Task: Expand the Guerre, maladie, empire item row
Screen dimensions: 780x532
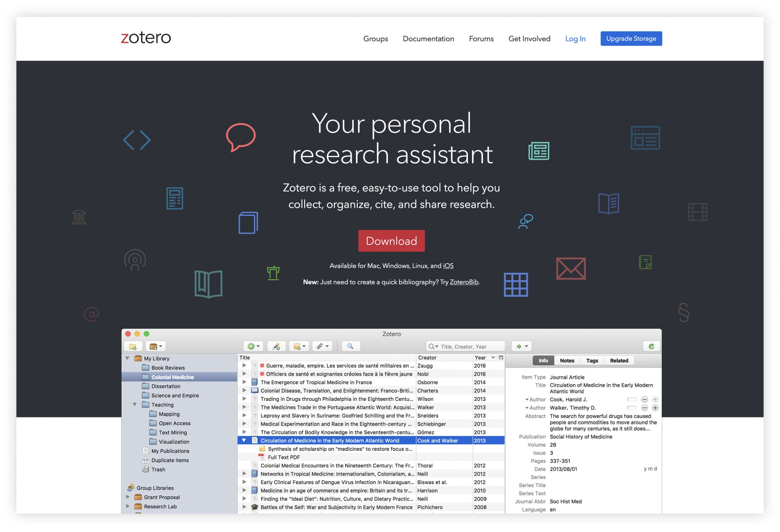Action: pos(244,366)
